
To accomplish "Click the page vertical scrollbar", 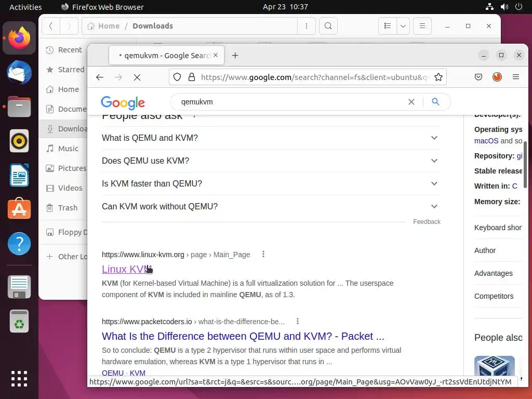I will 525,165.
